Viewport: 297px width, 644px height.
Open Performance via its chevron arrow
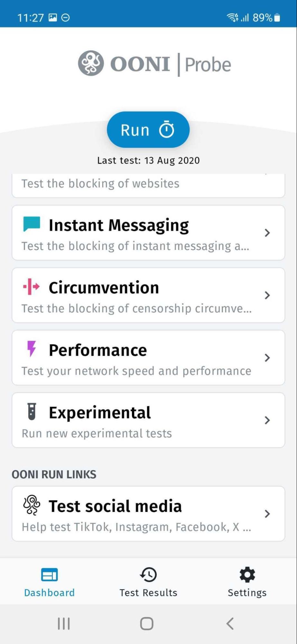[x=267, y=358]
